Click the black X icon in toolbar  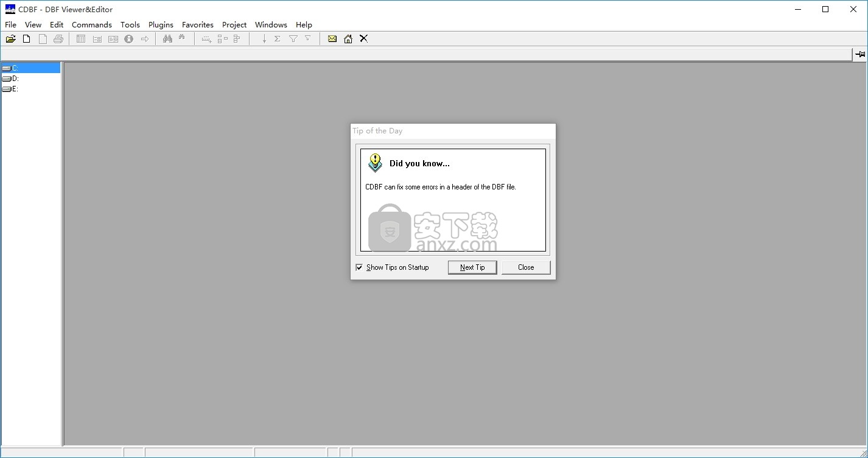(364, 38)
